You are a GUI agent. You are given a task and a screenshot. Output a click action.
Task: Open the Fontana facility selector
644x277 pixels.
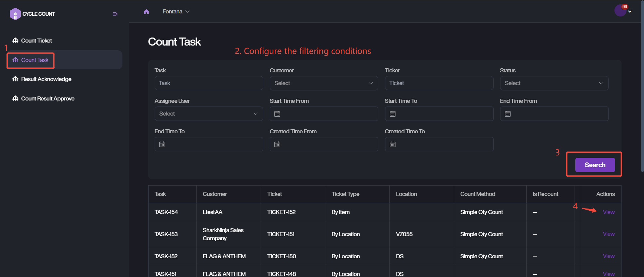176,12
